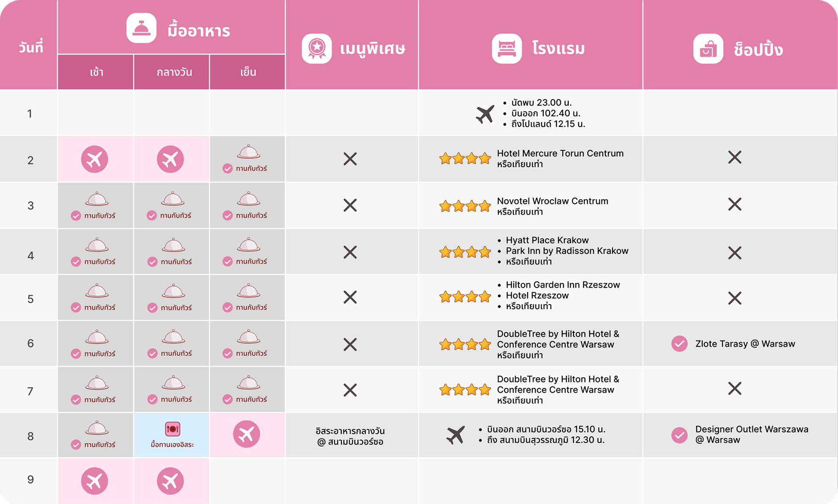The height and width of the screenshot is (504, 838).
Task: Click the four-star rating for Hyatt Place Krakow
Action: coord(465,252)
